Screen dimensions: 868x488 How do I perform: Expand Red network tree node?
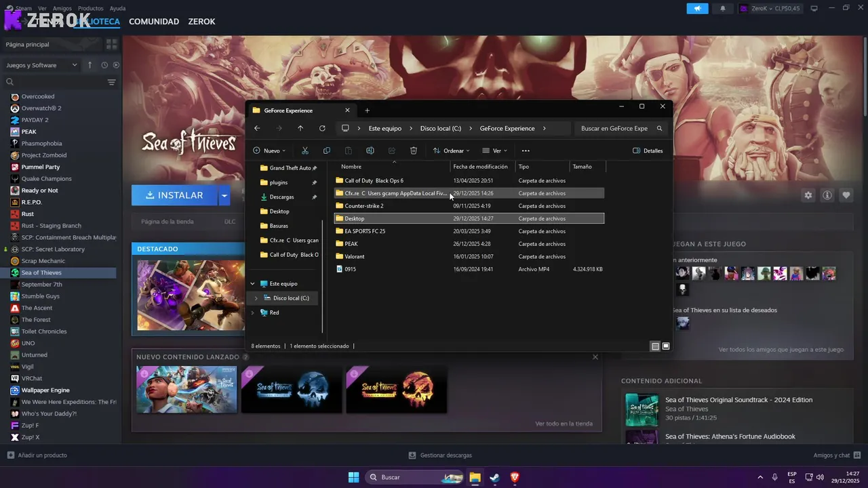pos(253,312)
